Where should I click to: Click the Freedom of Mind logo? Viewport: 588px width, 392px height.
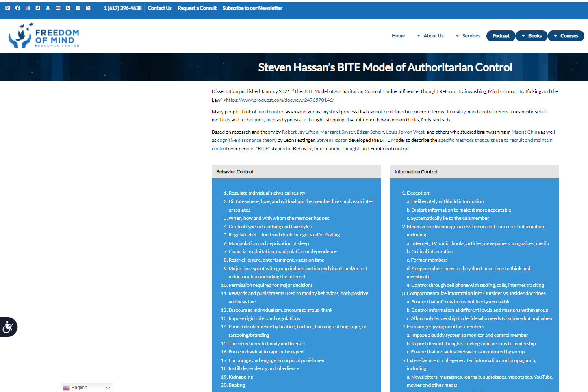coord(44,36)
